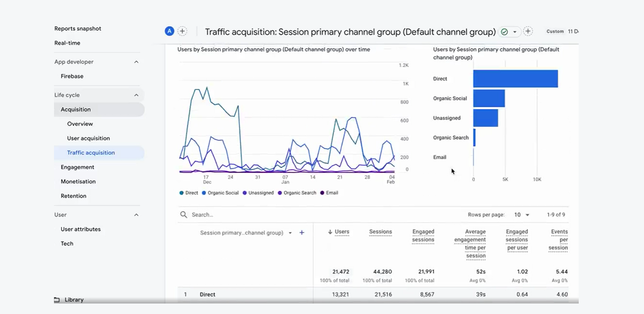Collapse the Life cycle section
Viewport: 644px width, 314px height.
pyautogui.click(x=136, y=95)
